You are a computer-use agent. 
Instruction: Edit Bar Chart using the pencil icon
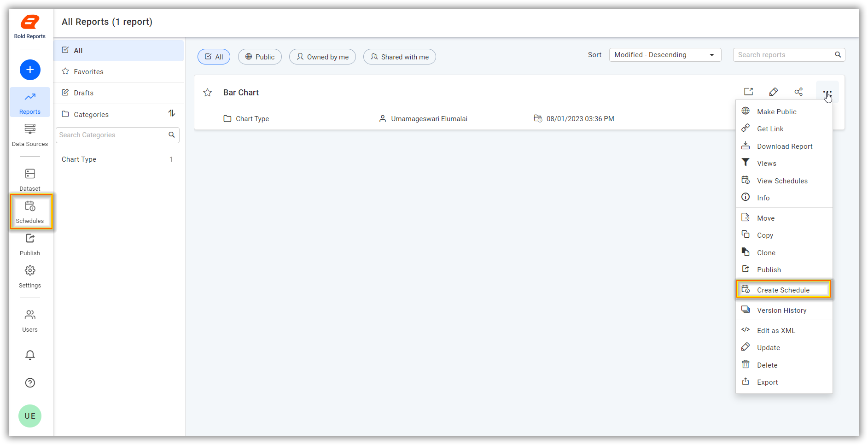coord(774,92)
